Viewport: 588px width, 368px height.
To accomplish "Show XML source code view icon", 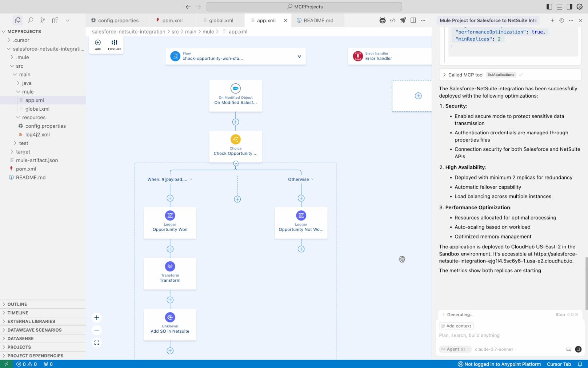I will [x=393, y=20].
